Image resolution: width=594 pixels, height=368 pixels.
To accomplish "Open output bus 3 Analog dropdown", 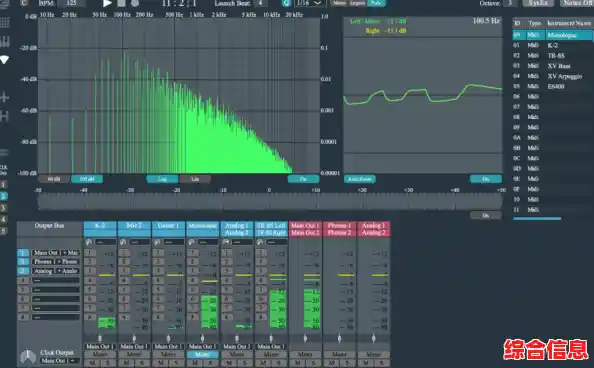I will (56, 271).
